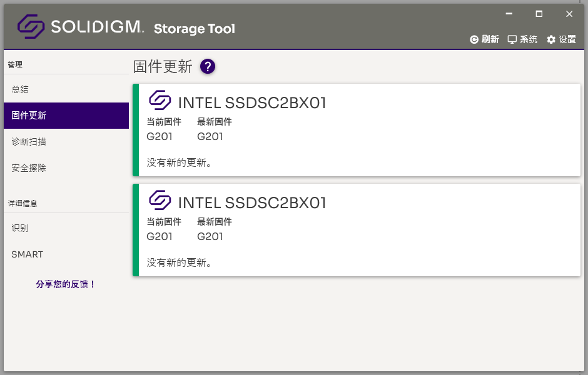Image resolution: width=588 pixels, height=375 pixels.
Task: Click the system monitor icon
Action: pos(512,39)
